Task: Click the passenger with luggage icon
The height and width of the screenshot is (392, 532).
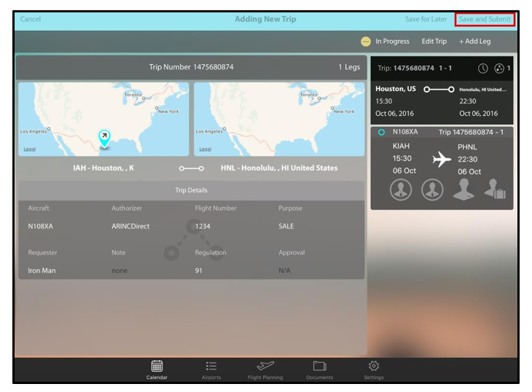Action: 495,189
